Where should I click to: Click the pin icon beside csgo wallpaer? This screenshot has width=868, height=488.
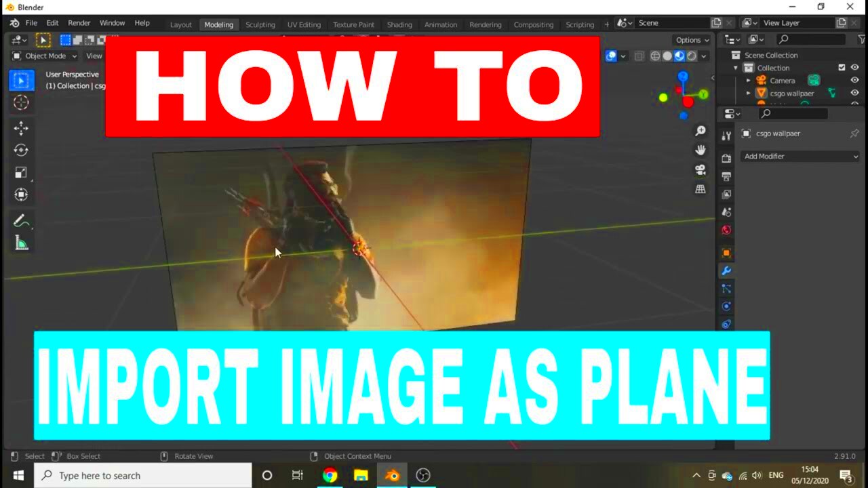[854, 134]
